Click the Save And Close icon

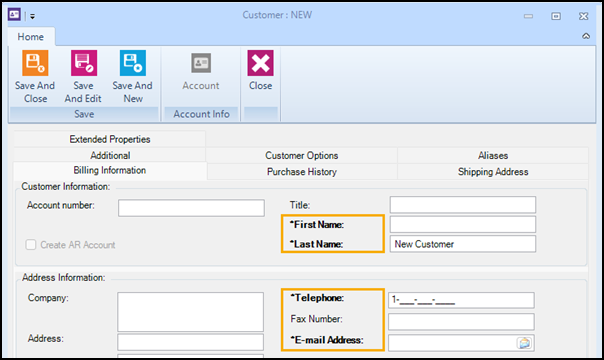pyautogui.click(x=35, y=63)
